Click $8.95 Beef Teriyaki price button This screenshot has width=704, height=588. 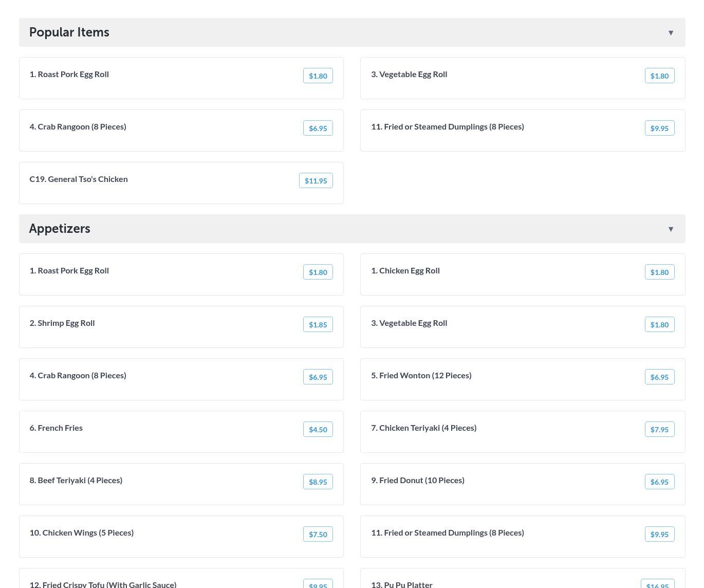tap(318, 482)
